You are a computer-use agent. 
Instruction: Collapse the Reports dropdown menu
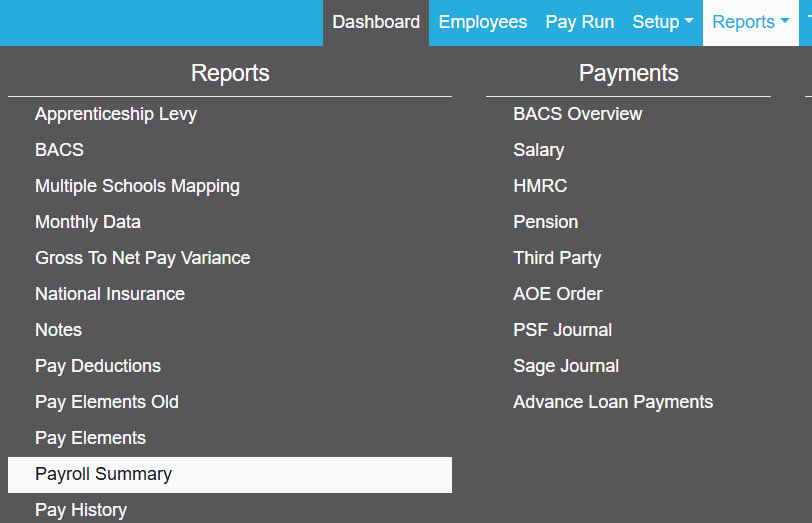(750, 22)
